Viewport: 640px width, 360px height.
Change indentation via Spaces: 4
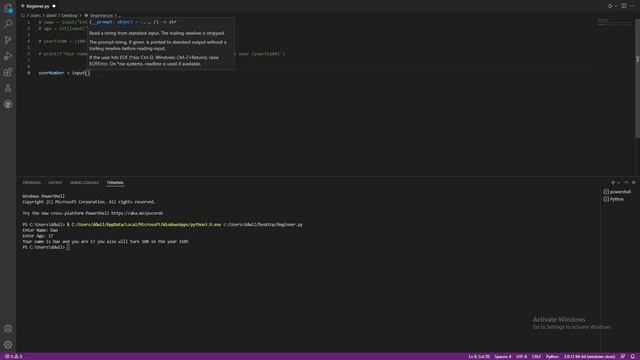pyautogui.click(x=502, y=356)
